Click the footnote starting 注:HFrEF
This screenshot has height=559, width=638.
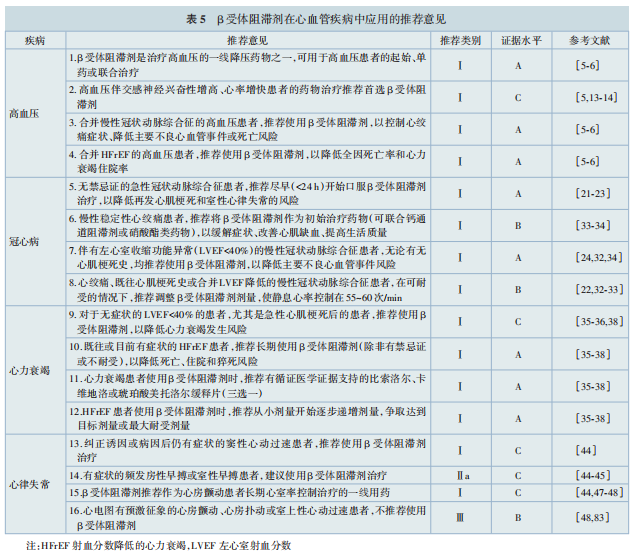[158, 546]
